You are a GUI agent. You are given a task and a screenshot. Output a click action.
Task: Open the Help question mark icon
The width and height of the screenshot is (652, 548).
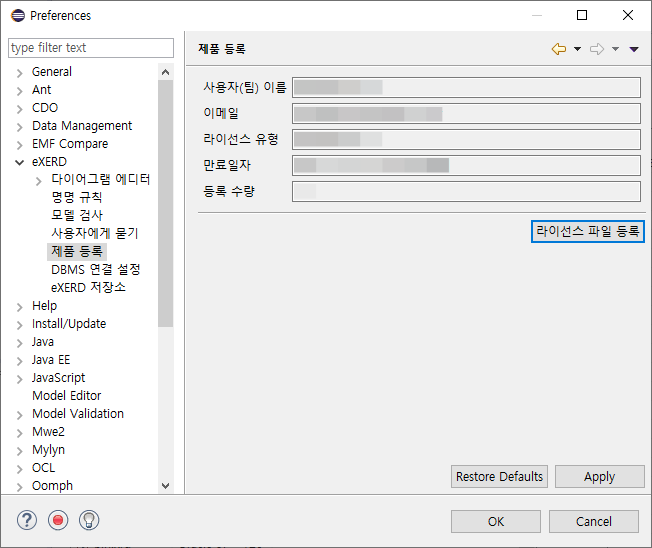point(27,520)
